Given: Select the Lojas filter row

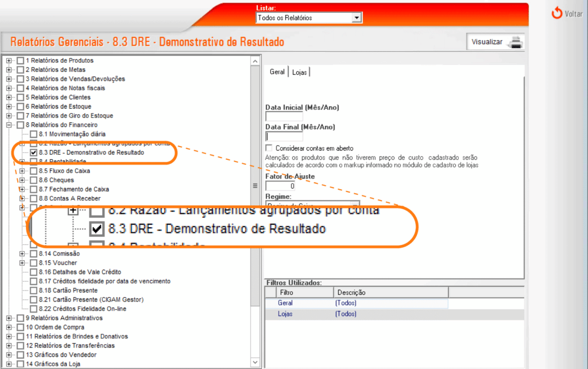Looking at the screenshot, I should [x=394, y=314].
